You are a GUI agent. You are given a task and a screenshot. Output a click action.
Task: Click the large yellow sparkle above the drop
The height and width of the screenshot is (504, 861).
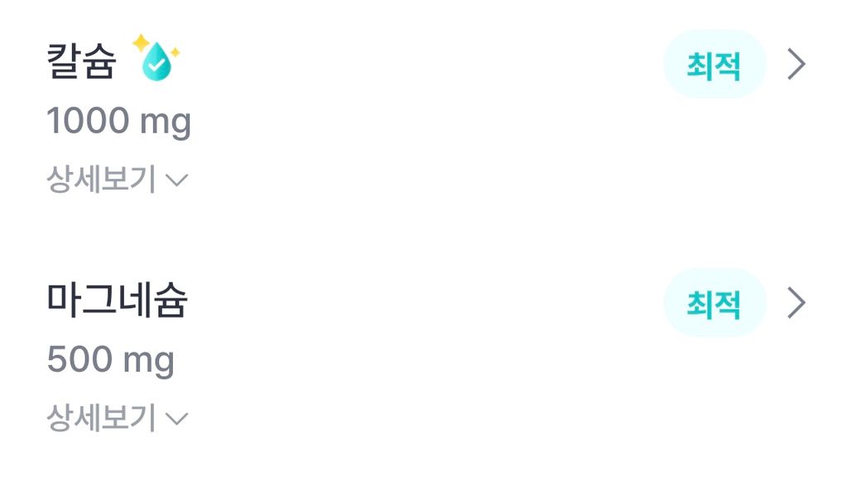click(x=142, y=42)
